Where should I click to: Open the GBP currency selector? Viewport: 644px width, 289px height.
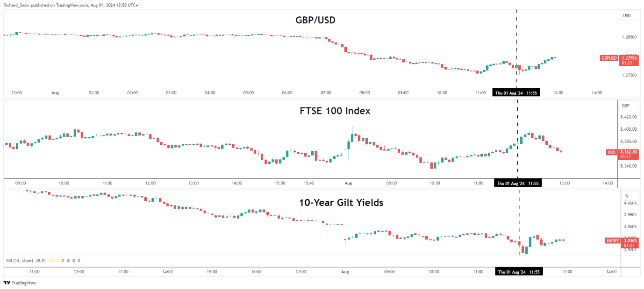pyautogui.click(x=626, y=106)
